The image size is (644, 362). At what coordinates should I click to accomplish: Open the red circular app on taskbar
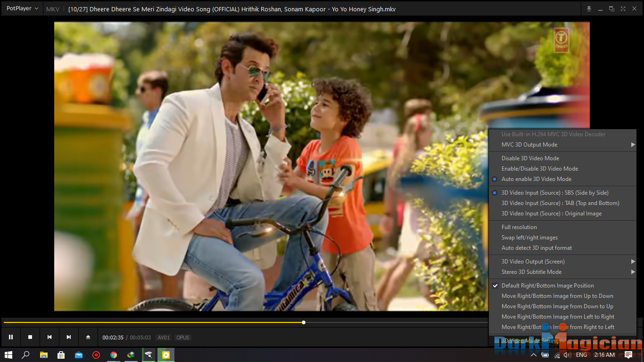(96, 355)
